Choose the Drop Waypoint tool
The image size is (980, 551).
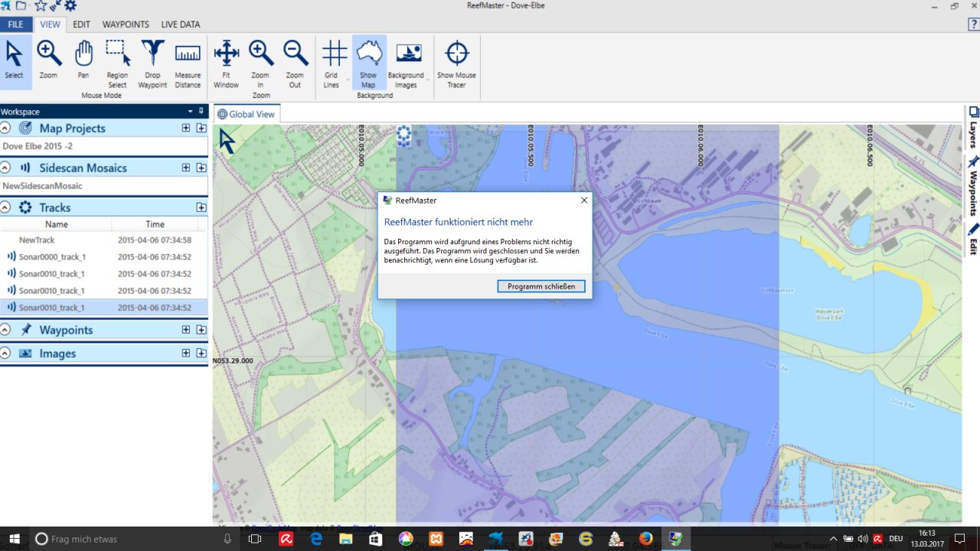152,60
